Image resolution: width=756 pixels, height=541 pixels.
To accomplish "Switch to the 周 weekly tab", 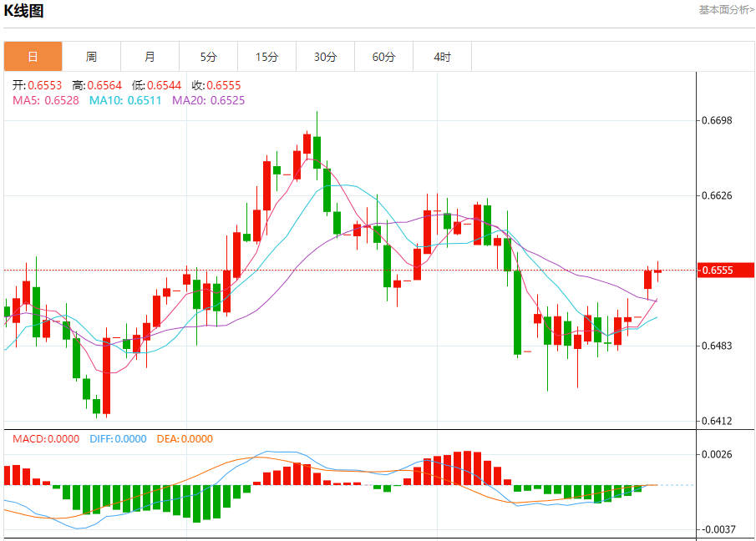I will tap(91, 57).
